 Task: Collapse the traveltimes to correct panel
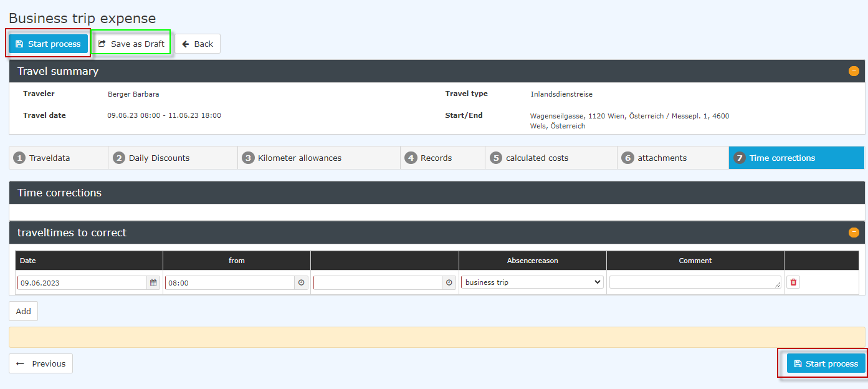(x=854, y=233)
